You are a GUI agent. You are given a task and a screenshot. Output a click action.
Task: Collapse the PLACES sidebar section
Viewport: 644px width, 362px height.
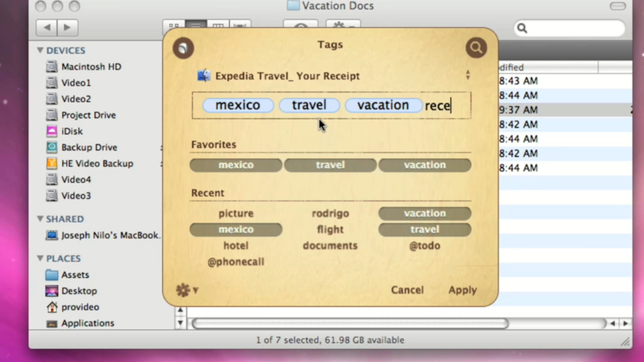click(40, 258)
